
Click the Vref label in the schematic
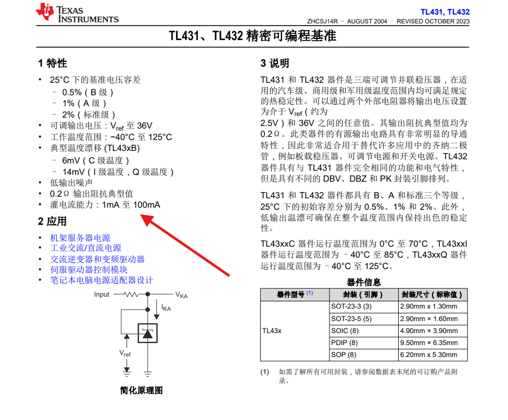pyautogui.click(x=125, y=353)
